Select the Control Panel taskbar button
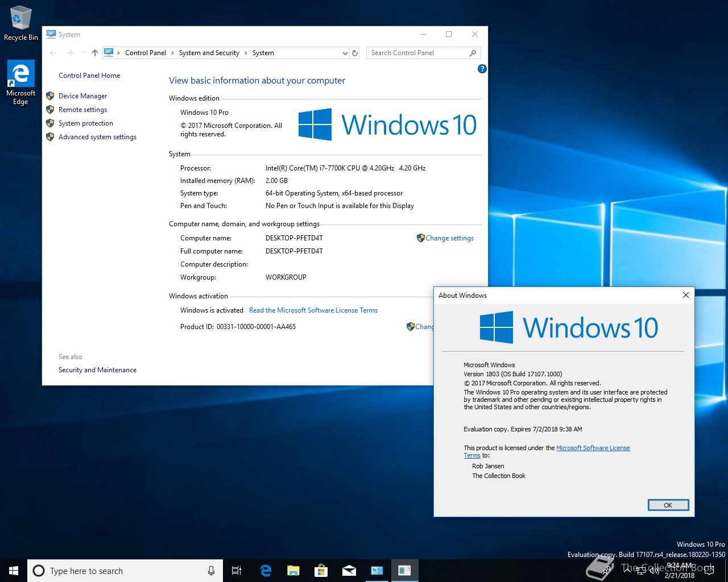 [377, 571]
